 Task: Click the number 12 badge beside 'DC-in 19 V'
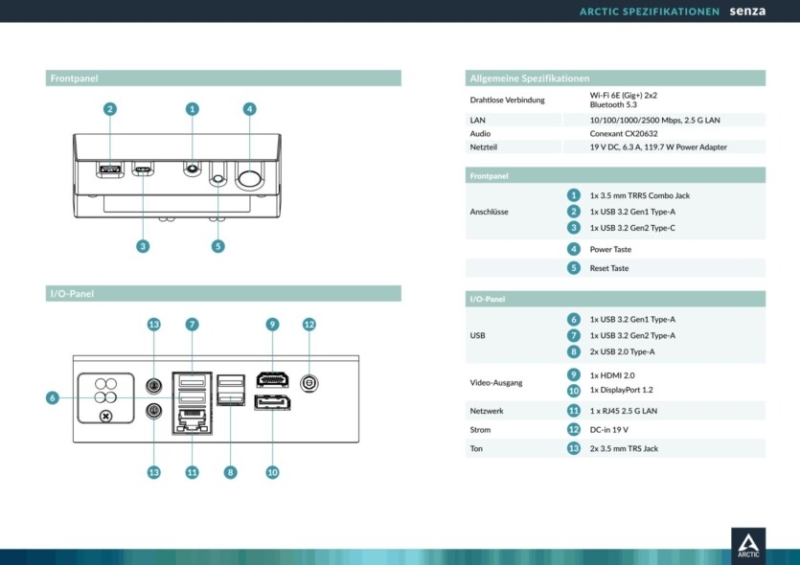pos(573,429)
